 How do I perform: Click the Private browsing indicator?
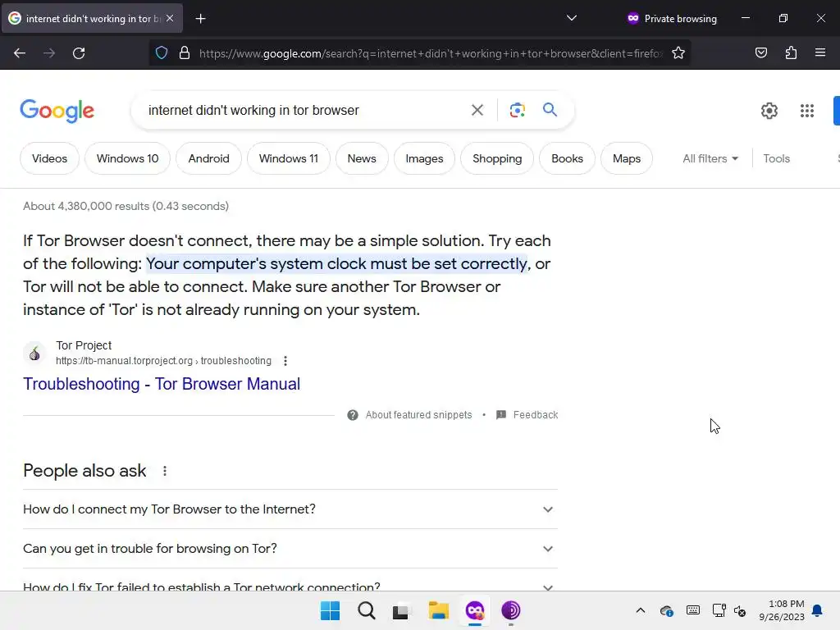coord(672,18)
